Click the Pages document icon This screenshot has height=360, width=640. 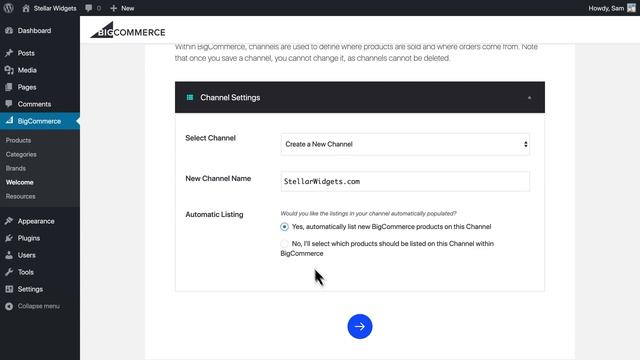pyautogui.click(x=9, y=87)
